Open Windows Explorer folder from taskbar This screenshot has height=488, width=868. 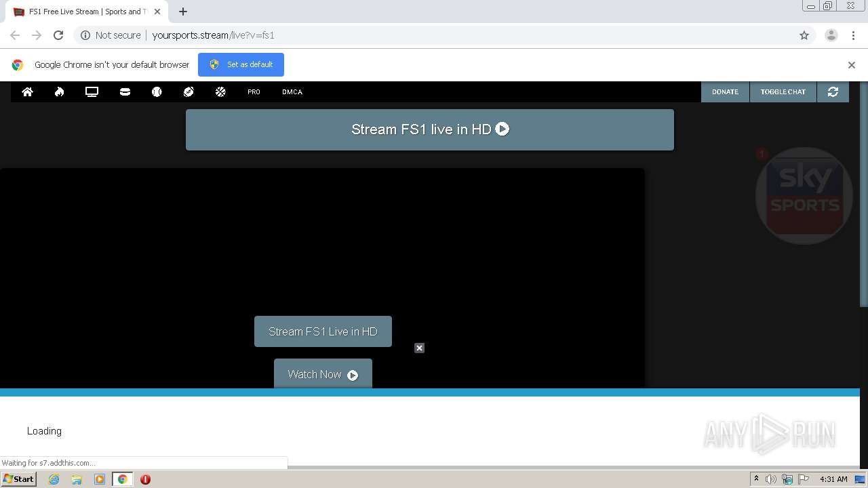point(77,479)
